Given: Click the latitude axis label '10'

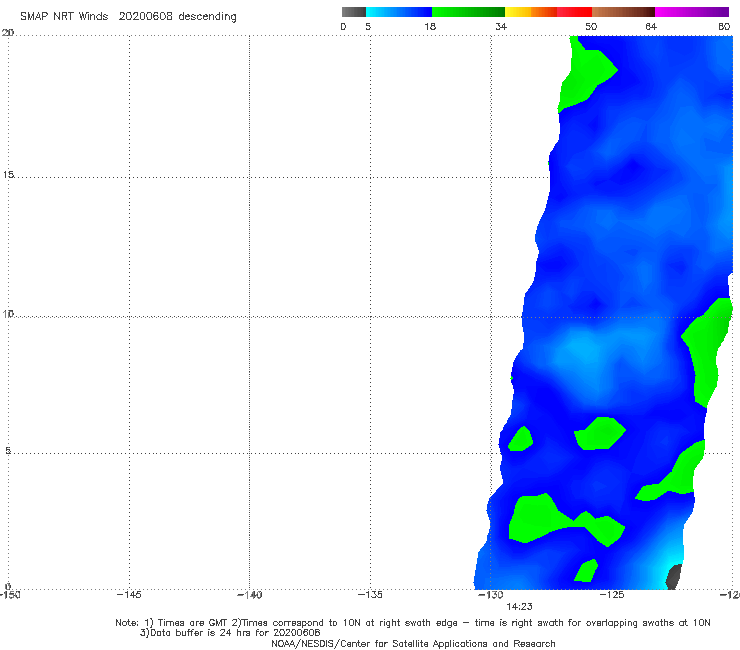Looking at the screenshot, I should (8, 314).
